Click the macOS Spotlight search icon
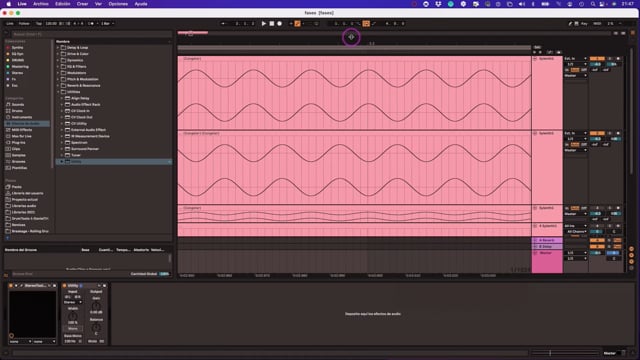Screen dimensions: 640x360 click(593, 4)
